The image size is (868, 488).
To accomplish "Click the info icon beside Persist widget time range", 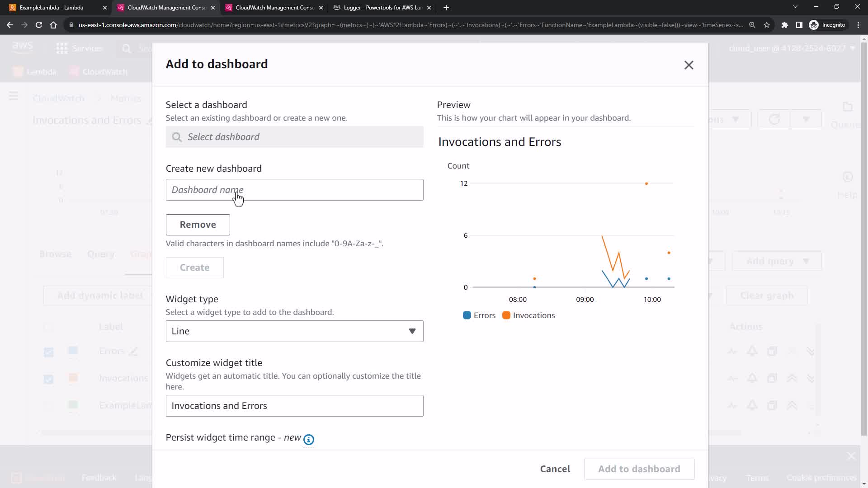I will pyautogui.click(x=308, y=439).
